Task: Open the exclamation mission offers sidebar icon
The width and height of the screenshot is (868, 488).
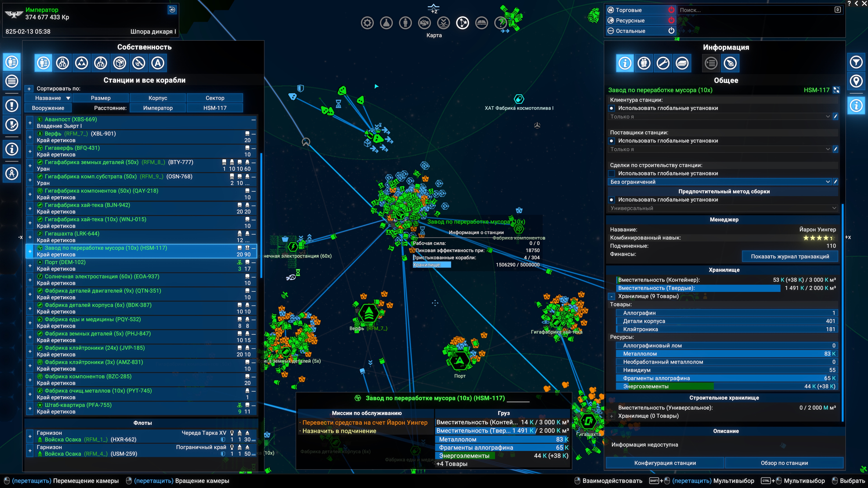Action: click(12, 106)
